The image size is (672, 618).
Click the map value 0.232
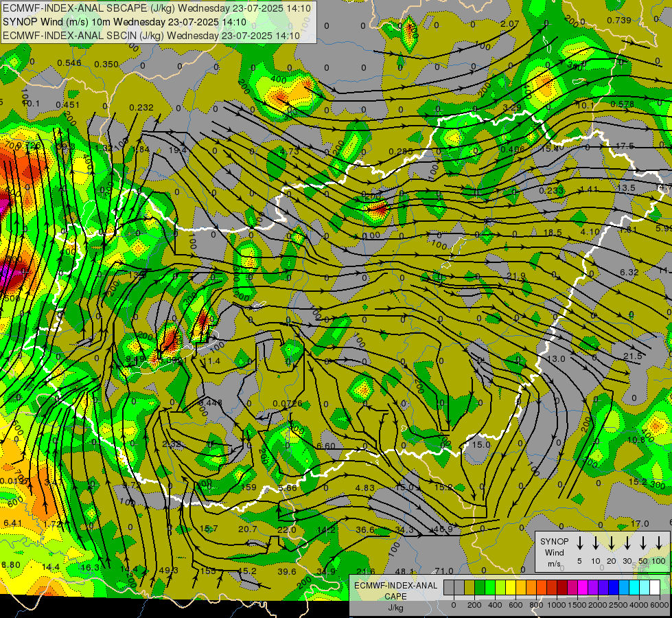(x=141, y=107)
